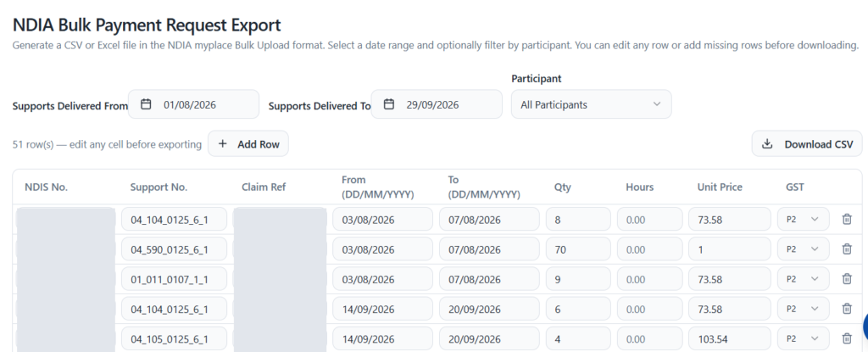
Task: Edit To date in Qty 4 row
Action: (x=489, y=338)
